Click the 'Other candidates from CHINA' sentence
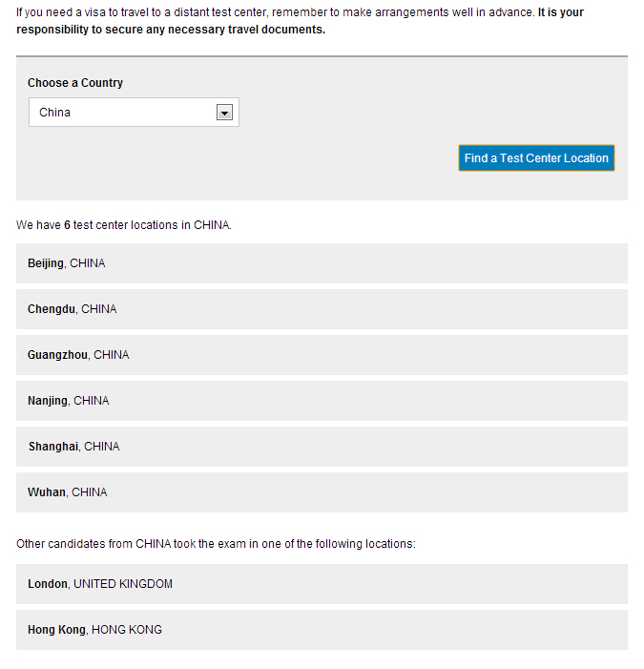This screenshot has width=644, height=669. 216,544
